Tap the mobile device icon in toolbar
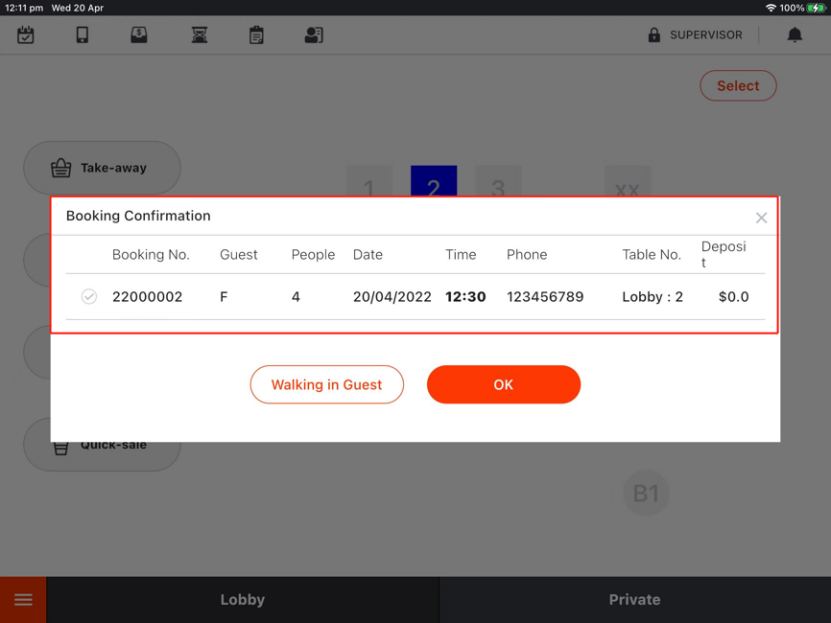 (x=82, y=35)
